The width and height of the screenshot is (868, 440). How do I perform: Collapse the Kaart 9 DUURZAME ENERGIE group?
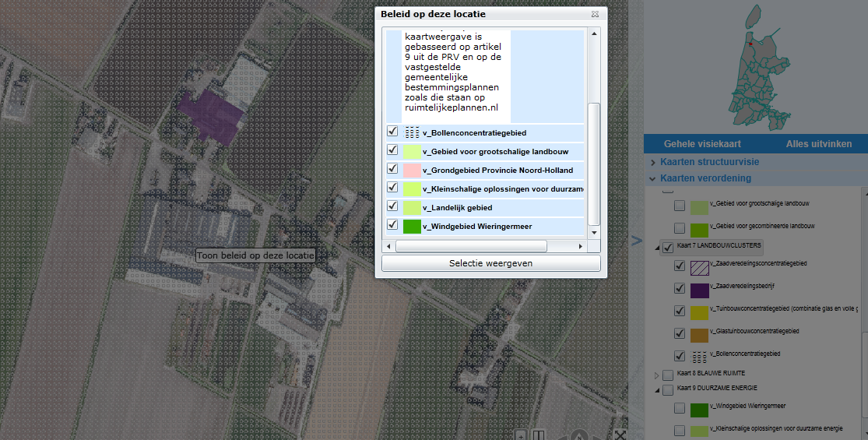(655, 389)
